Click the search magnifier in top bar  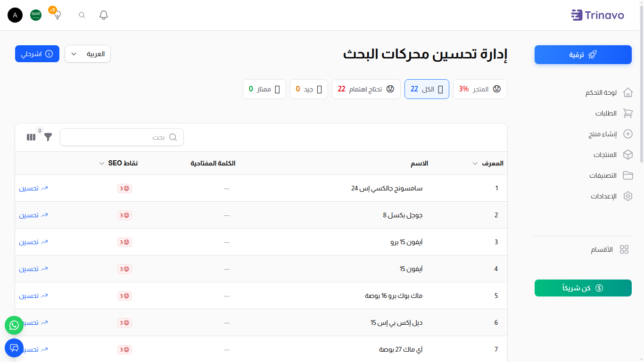coord(82,15)
